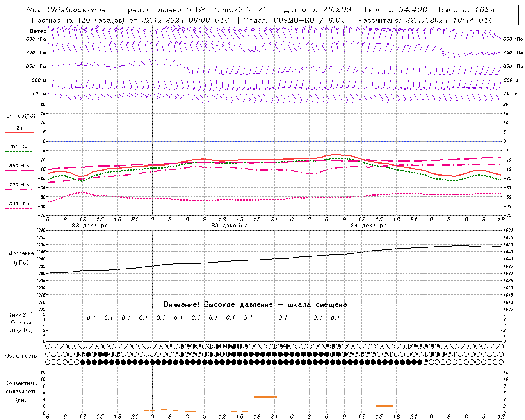Click the orange convective bar near 2 km
Viewport: 525px width, 420px height.
tap(385, 406)
